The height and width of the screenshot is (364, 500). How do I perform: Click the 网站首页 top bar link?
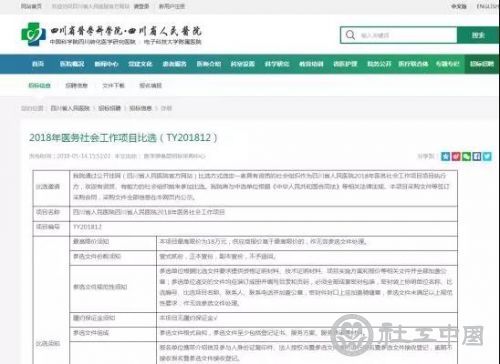coord(31,6)
